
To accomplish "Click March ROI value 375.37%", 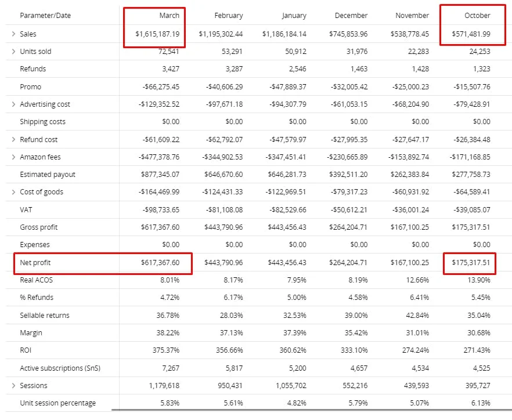I will (x=166, y=350).
